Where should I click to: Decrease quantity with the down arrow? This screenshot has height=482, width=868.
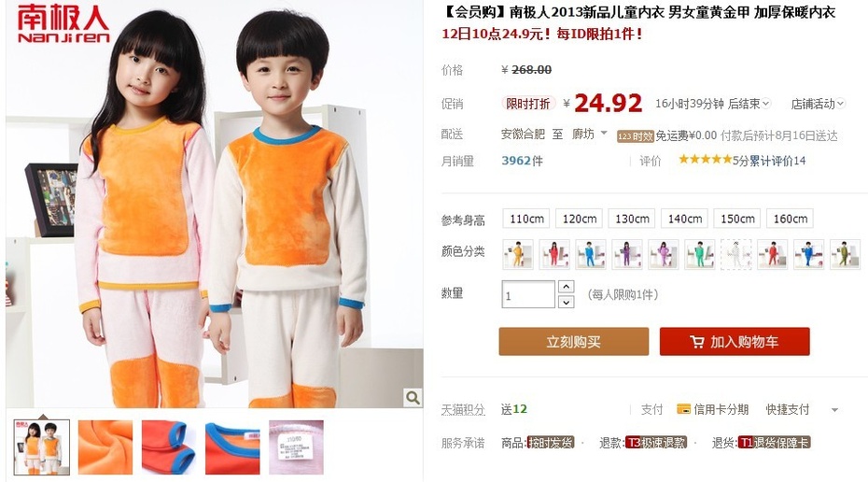[x=566, y=302]
